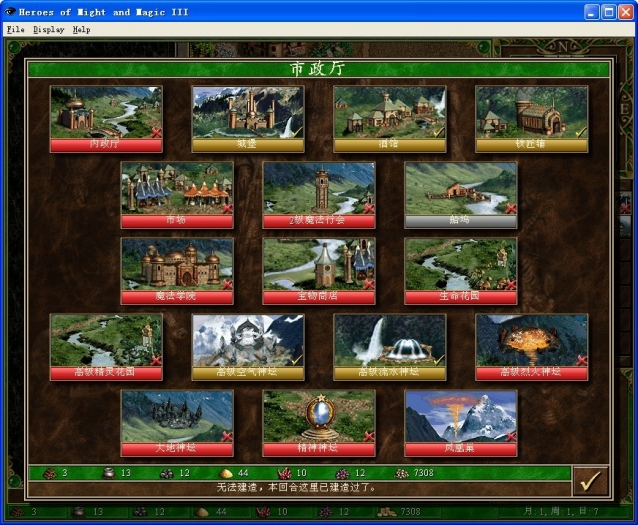Click the date text 月:1, 周:1, 日:7

pos(562,511)
